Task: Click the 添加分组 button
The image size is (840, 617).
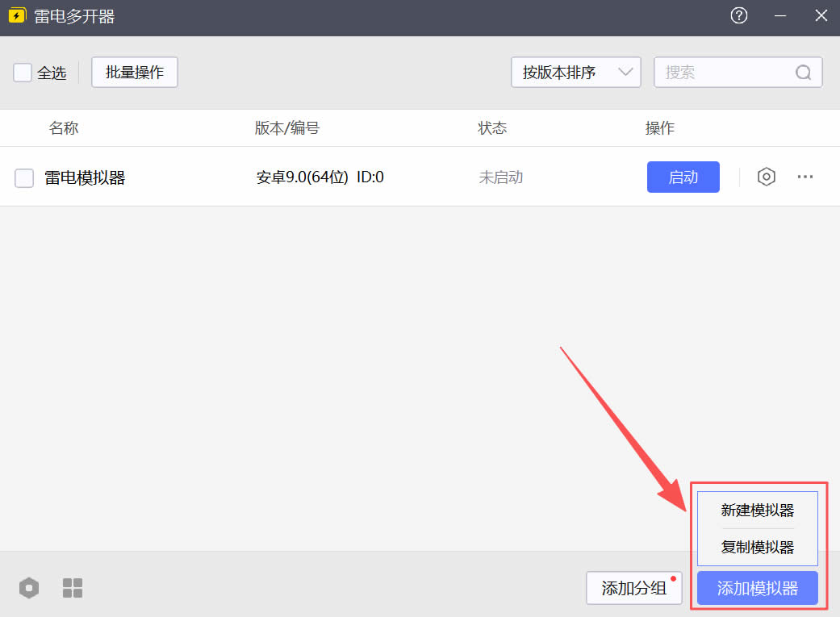Action: tap(633, 588)
